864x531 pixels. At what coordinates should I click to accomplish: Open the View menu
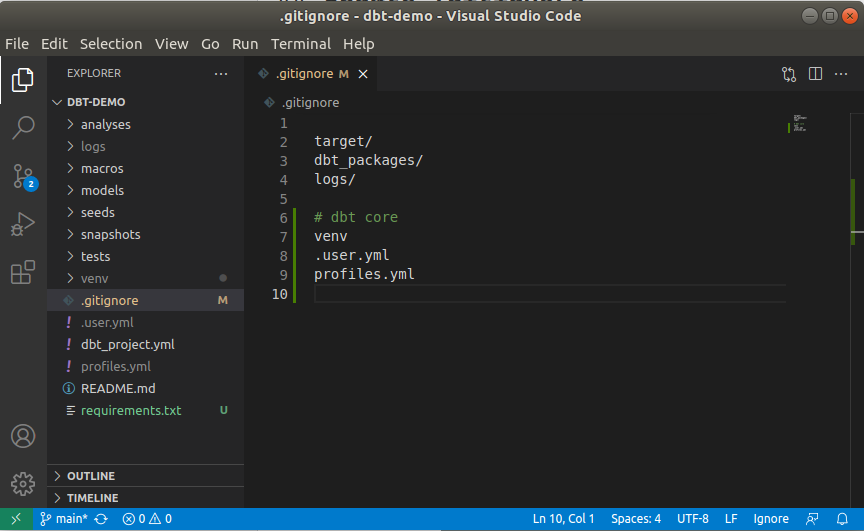[171, 44]
